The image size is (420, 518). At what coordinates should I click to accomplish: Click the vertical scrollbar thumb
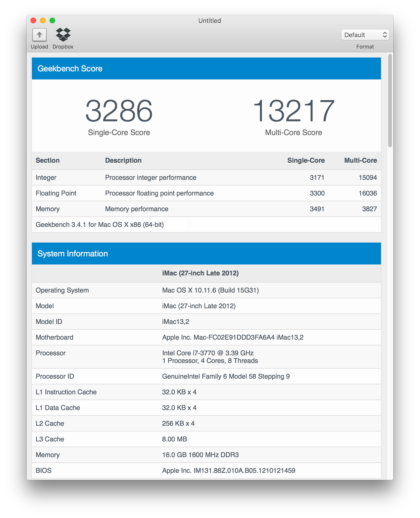(390, 100)
